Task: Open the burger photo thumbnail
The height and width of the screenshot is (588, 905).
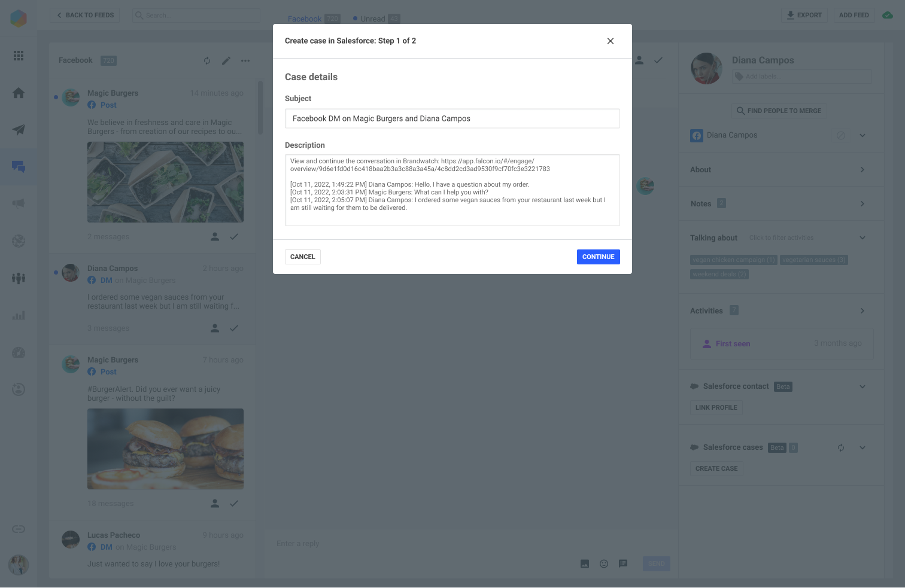Action: click(165, 449)
